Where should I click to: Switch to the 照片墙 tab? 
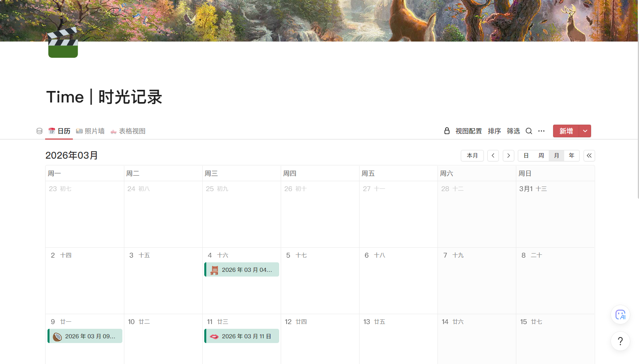[91, 131]
